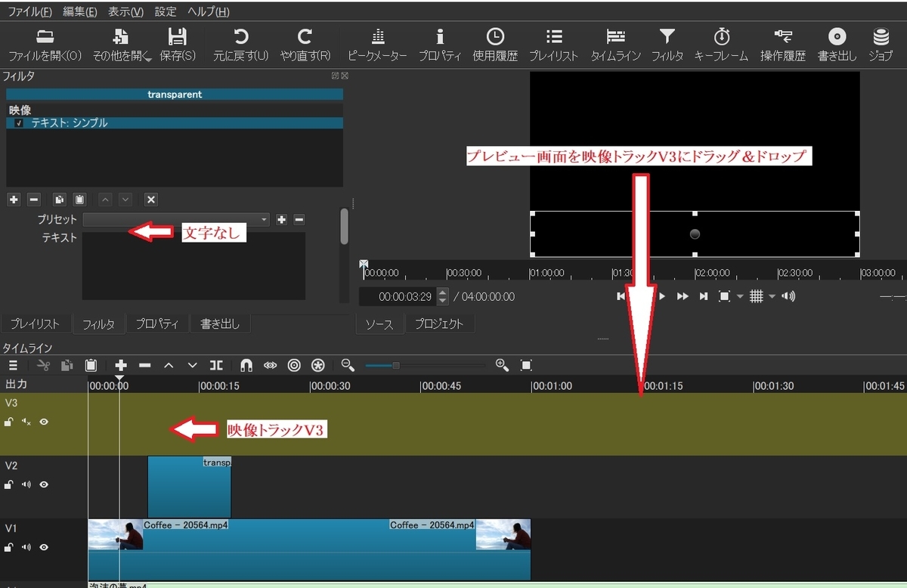Delete preset with minus button beside プリセット
This screenshot has height=588, width=907.
click(x=299, y=219)
